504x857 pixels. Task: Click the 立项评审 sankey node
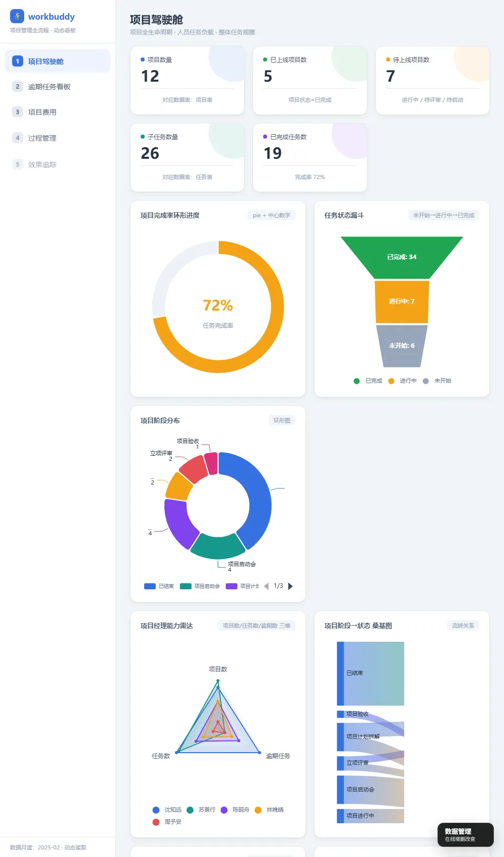pos(340,763)
